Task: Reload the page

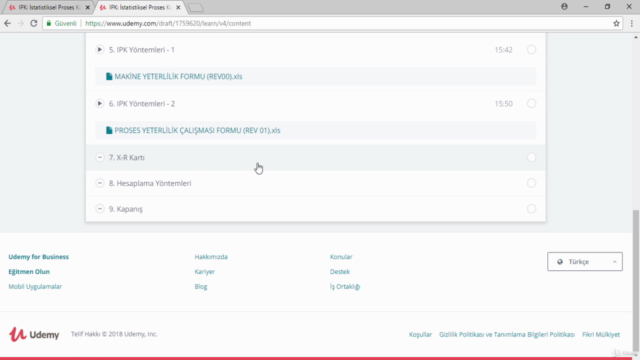Action: tap(34, 23)
